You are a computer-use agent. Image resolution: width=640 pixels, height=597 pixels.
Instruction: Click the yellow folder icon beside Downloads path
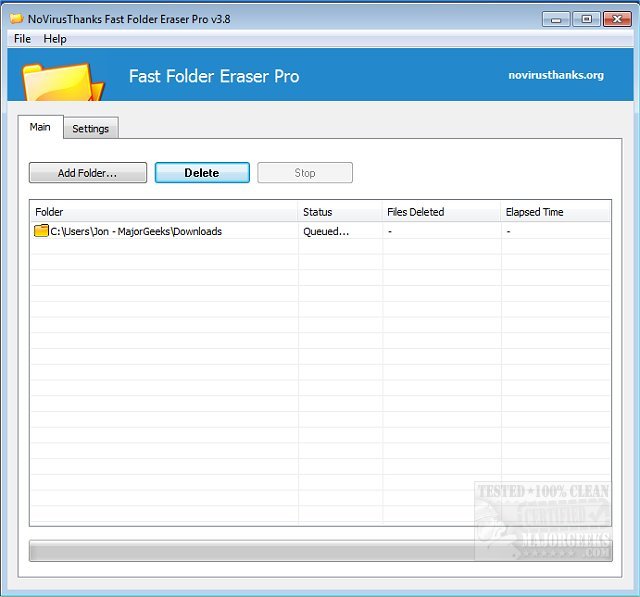41,231
